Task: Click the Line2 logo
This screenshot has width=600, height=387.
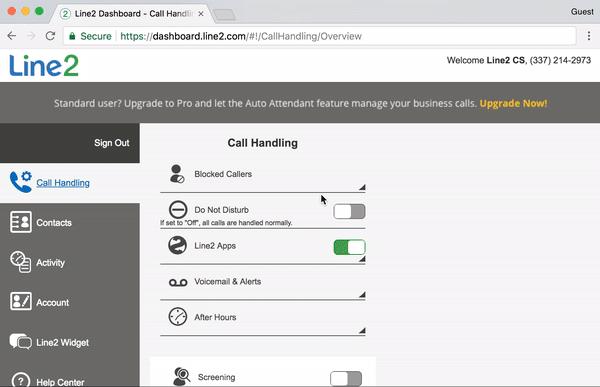Action: coord(44,65)
